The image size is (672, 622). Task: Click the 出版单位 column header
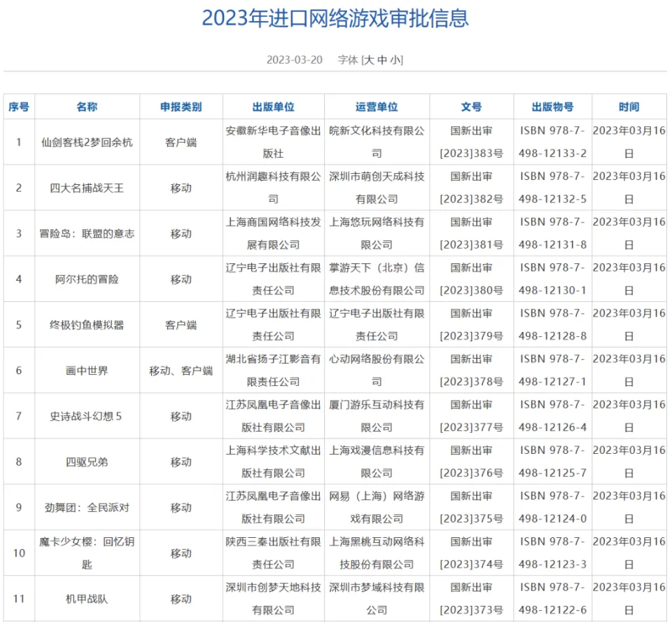273,107
